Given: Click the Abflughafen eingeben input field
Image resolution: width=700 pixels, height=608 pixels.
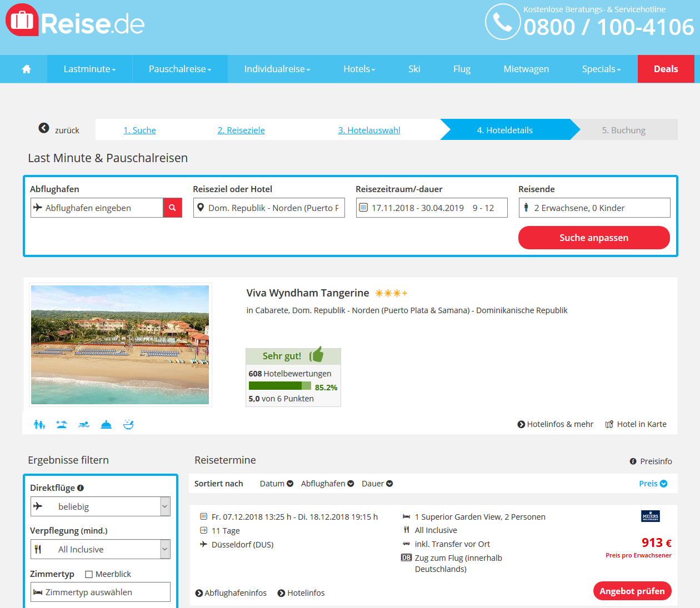Looking at the screenshot, I should point(97,208).
